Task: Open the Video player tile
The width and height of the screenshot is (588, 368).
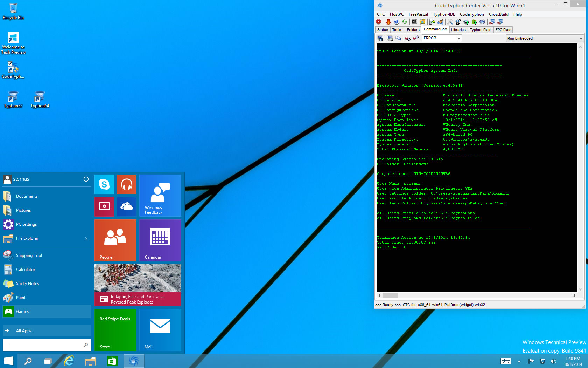Action: coord(104,207)
